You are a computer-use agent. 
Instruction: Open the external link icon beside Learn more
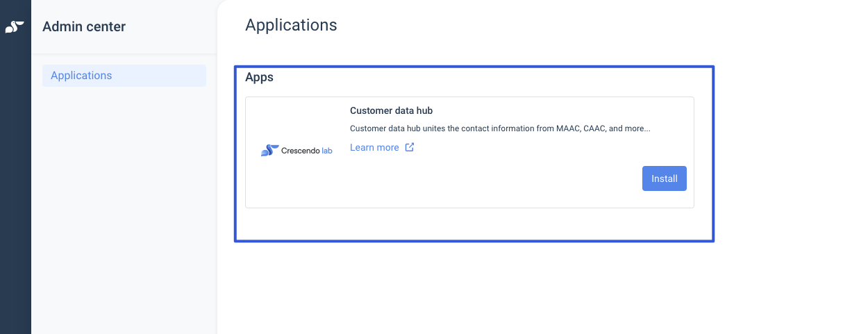(410, 147)
